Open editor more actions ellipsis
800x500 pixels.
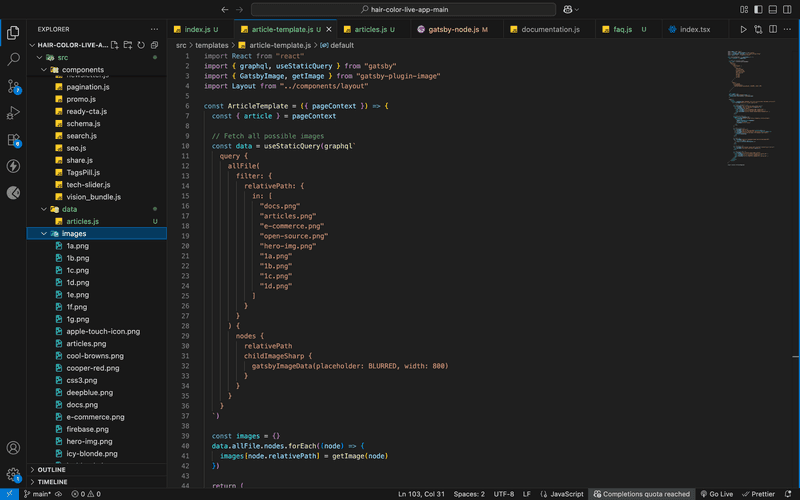[x=787, y=29]
